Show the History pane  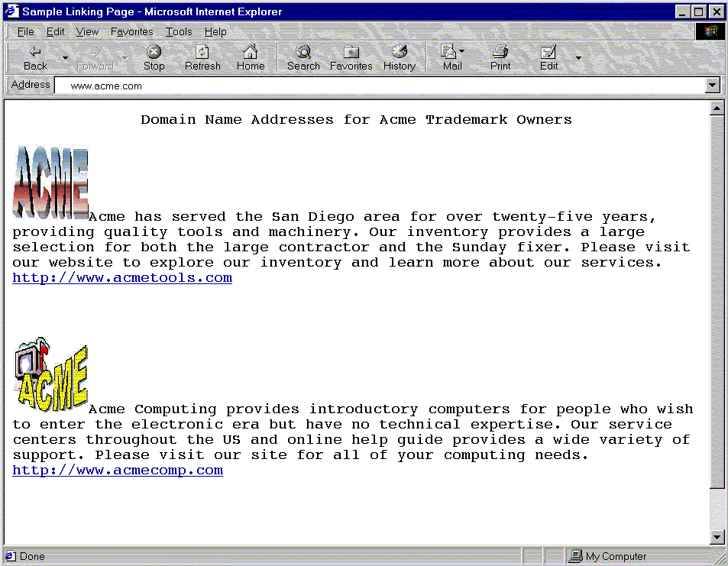400,58
